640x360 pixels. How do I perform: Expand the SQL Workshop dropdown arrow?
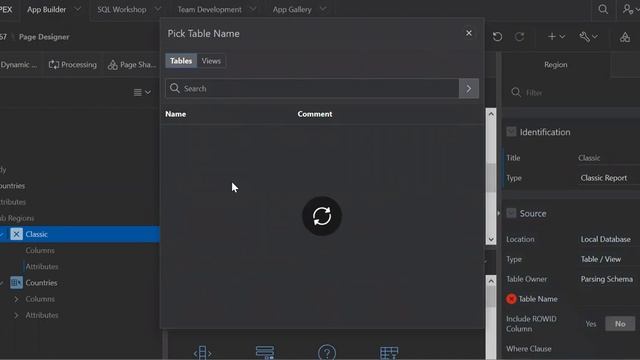[x=158, y=9]
